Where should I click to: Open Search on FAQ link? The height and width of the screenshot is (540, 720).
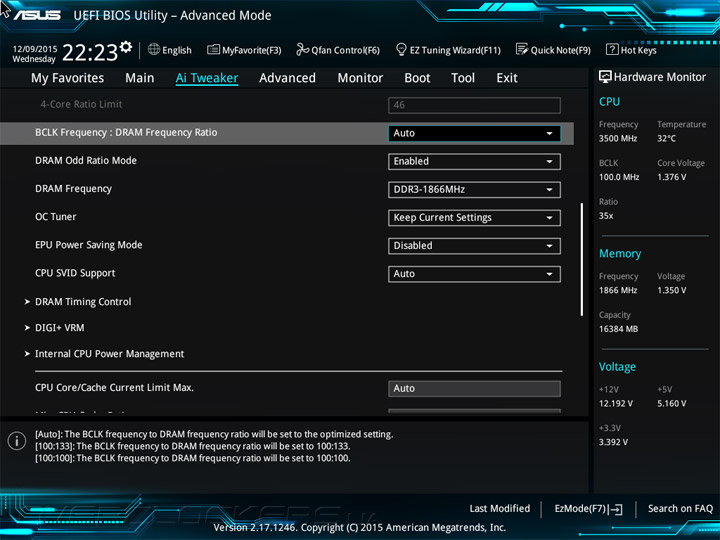click(x=681, y=509)
